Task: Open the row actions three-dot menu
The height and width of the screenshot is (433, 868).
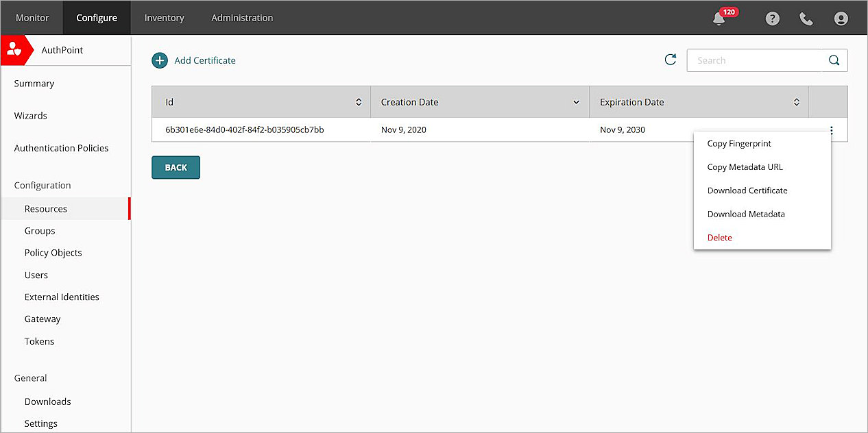Action: pos(831,129)
